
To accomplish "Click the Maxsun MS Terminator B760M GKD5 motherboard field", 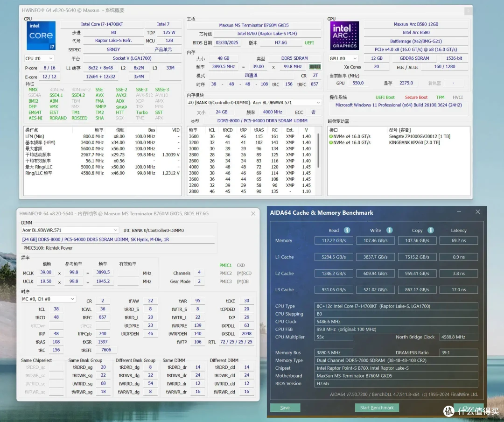I will point(254,25).
